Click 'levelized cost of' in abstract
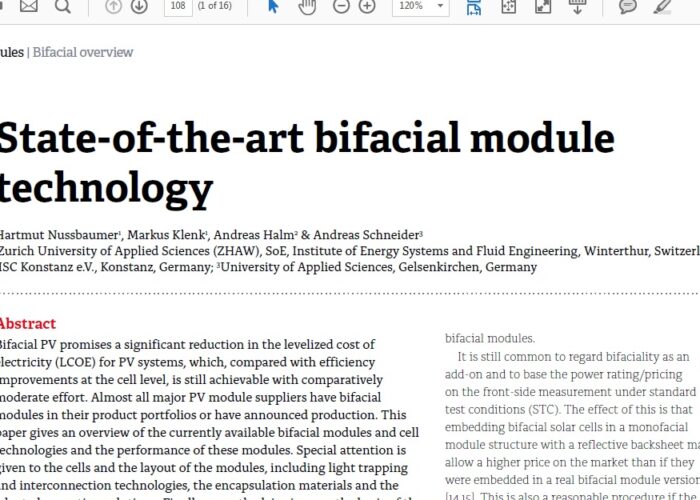This screenshot has width=700, height=500. point(329,345)
